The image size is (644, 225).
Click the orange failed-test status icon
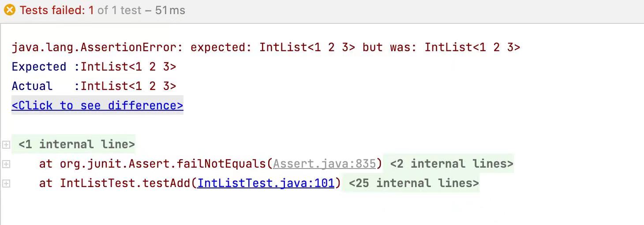point(9,10)
